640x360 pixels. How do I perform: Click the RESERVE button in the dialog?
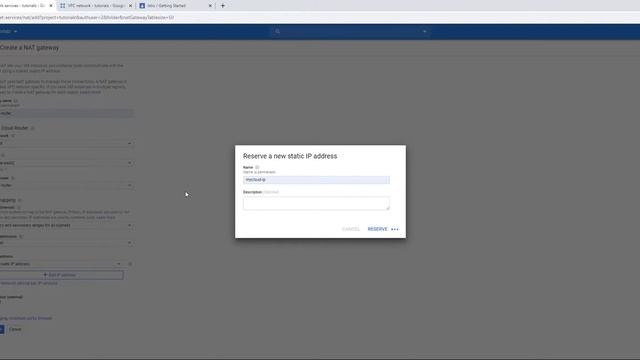pyautogui.click(x=377, y=229)
